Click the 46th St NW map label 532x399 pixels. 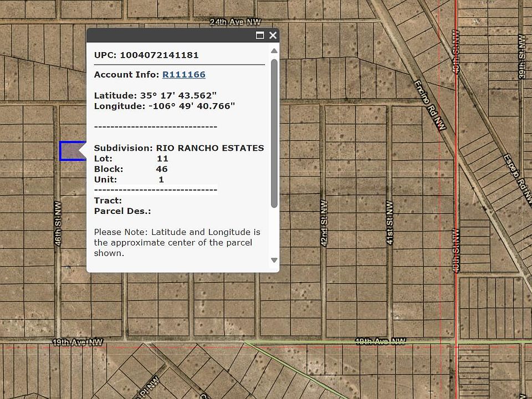[58, 223]
